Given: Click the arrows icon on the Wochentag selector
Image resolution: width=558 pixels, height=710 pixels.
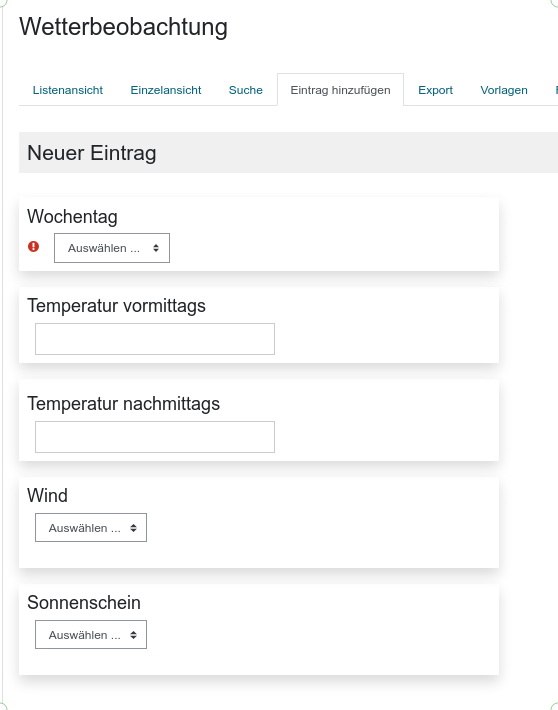Looking at the screenshot, I should 156,248.
